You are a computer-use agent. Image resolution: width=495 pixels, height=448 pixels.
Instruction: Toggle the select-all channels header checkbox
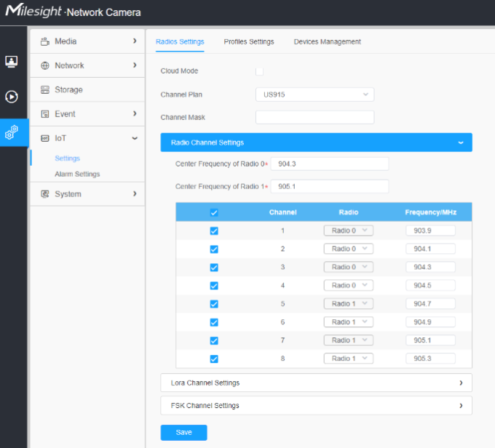(214, 212)
